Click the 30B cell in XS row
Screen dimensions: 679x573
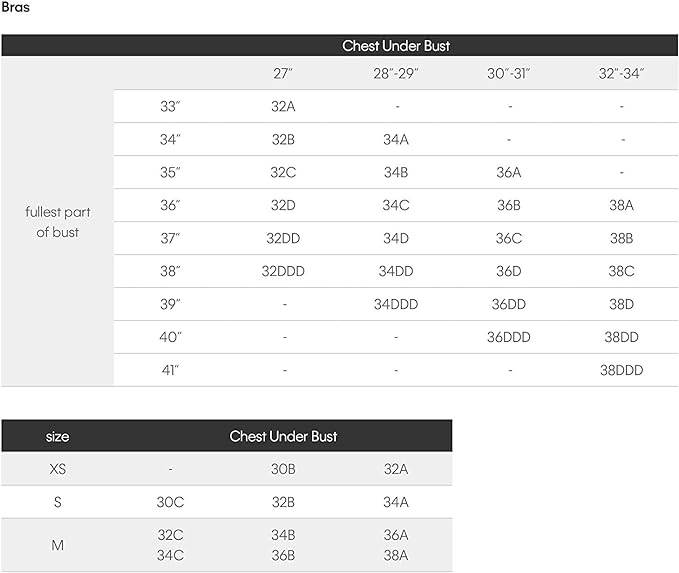tap(283, 469)
